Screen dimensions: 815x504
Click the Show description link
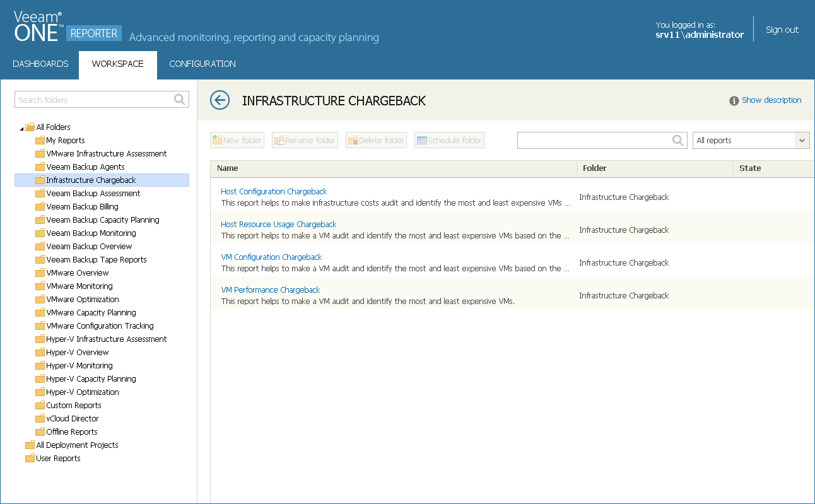tap(771, 100)
